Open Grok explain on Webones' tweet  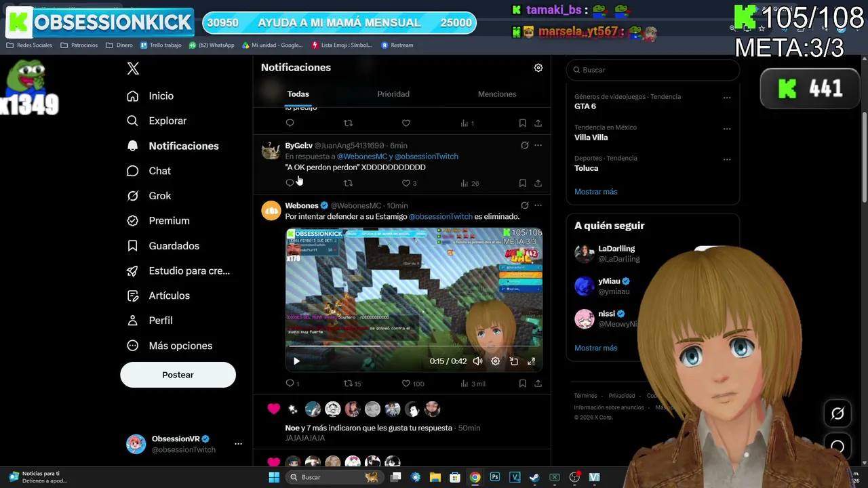click(x=524, y=205)
